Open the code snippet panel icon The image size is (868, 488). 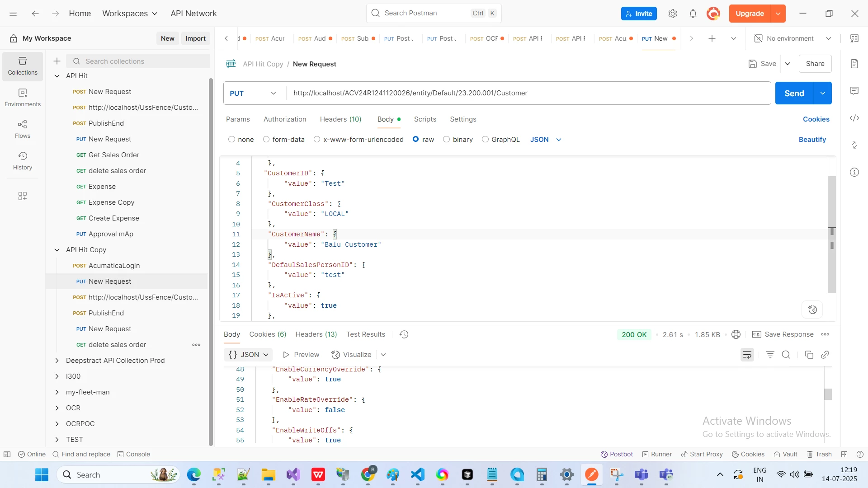pos(854,118)
